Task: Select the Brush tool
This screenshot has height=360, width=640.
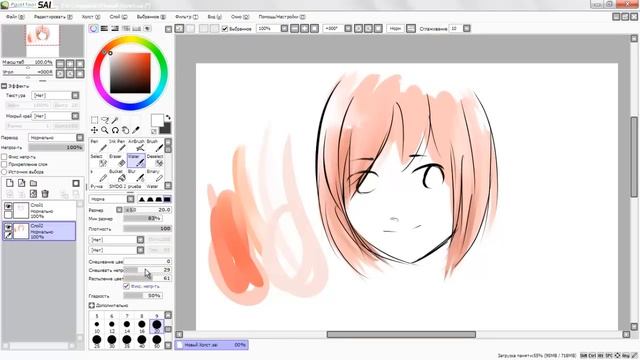Action: [155, 145]
